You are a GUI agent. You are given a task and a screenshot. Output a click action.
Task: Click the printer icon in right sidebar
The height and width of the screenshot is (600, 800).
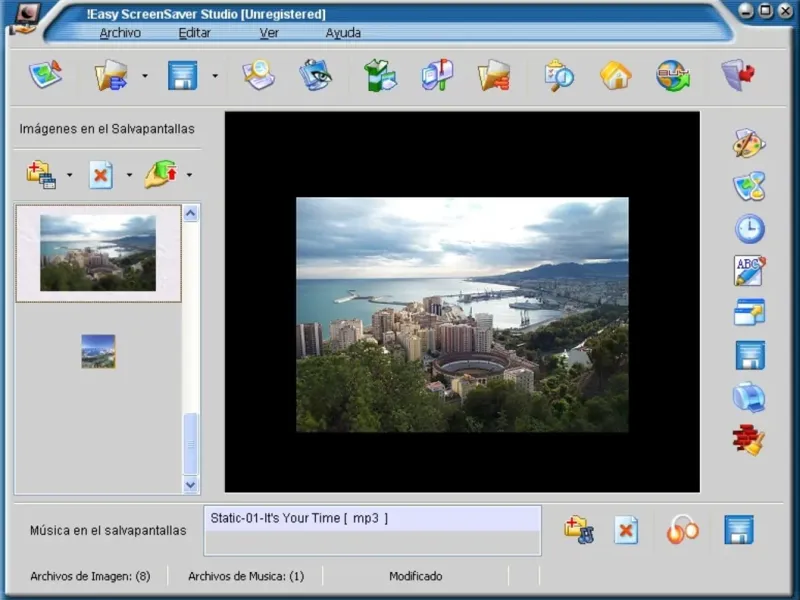tap(749, 397)
